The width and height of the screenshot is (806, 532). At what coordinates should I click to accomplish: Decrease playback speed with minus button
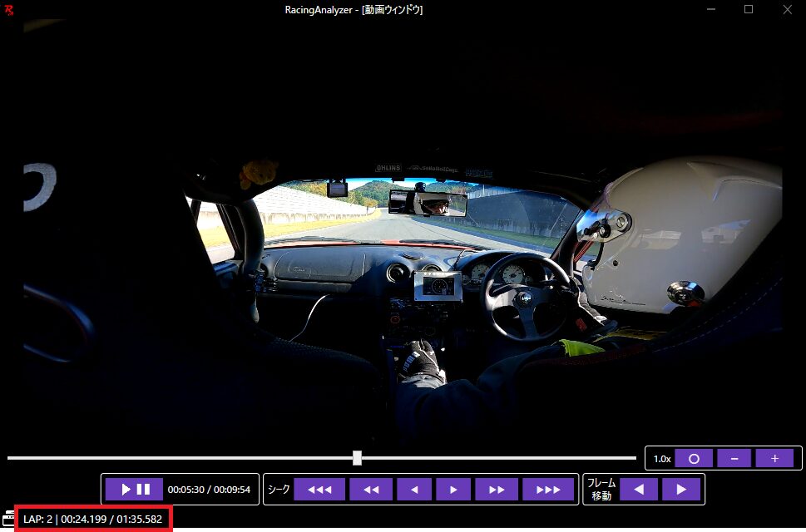pos(734,458)
